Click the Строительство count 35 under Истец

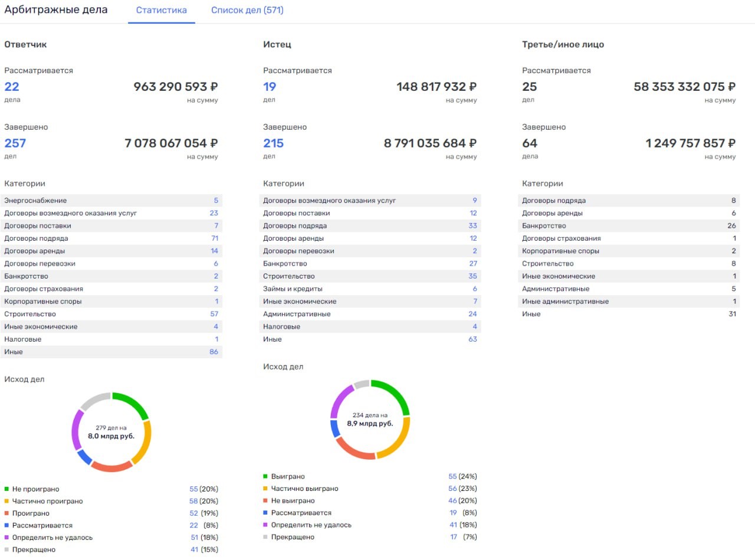pos(472,276)
